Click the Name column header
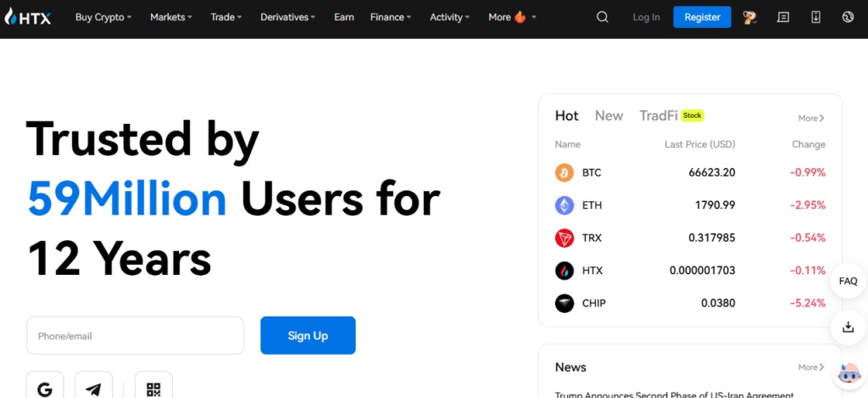Viewport: 868px width, 398px height. tap(568, 144)
